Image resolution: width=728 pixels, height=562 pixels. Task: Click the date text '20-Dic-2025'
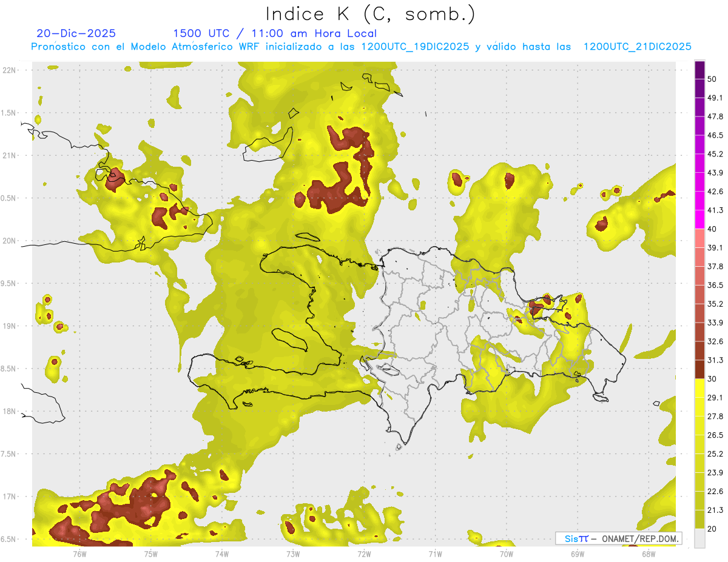pyautogui.click(x=76, y=33)
